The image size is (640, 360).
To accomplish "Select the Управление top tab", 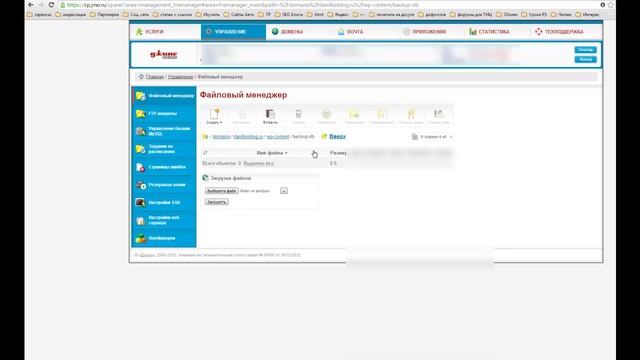I will [233, 32].
